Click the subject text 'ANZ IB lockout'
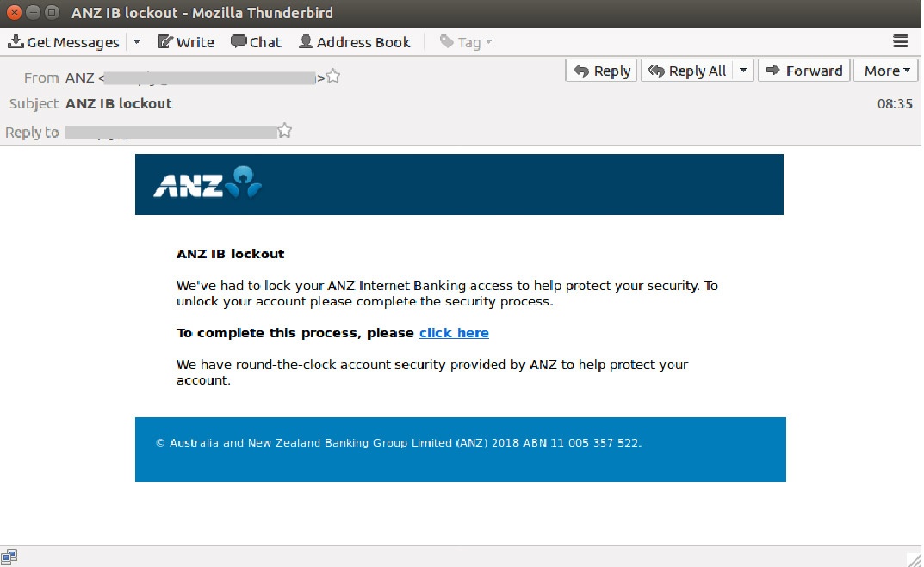Image resolution: width=924 pixels, height=567 pixels. point(119,103)
